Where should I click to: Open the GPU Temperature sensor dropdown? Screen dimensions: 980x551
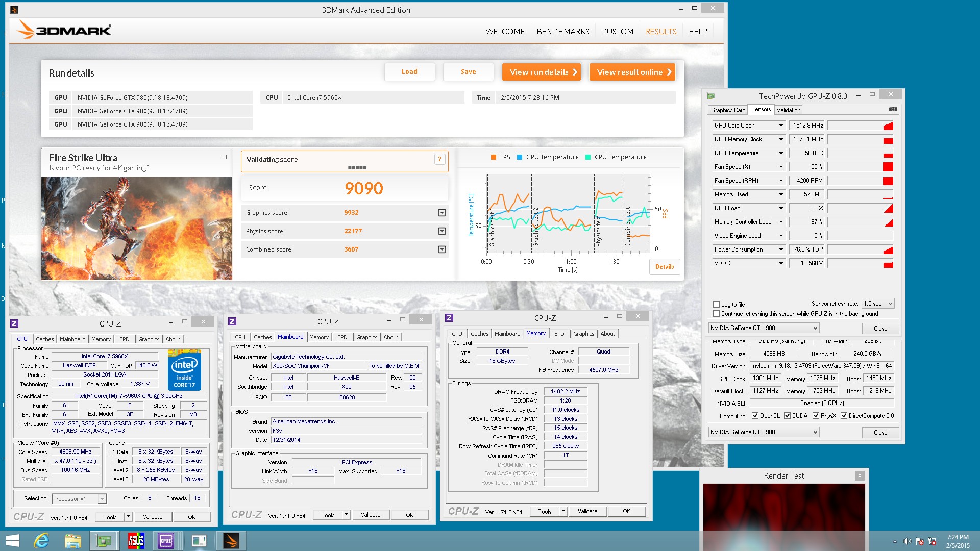tap(780, 153)
